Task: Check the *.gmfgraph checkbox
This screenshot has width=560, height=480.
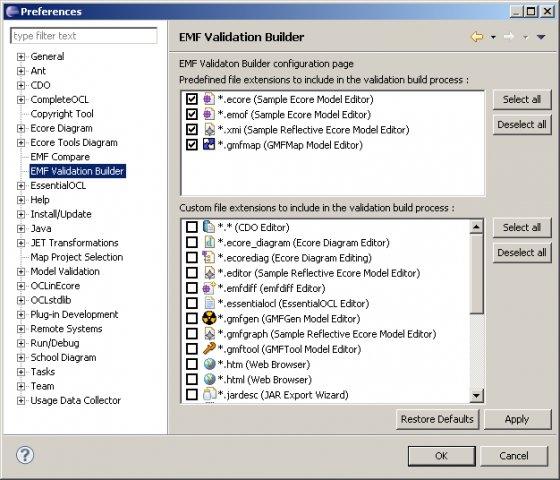Action: point(192,334)
